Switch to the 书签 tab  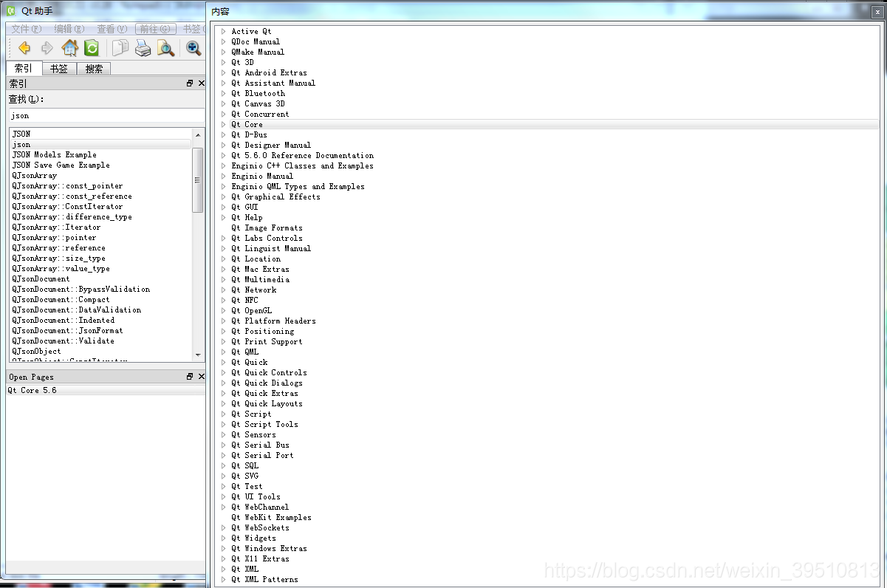59,69
